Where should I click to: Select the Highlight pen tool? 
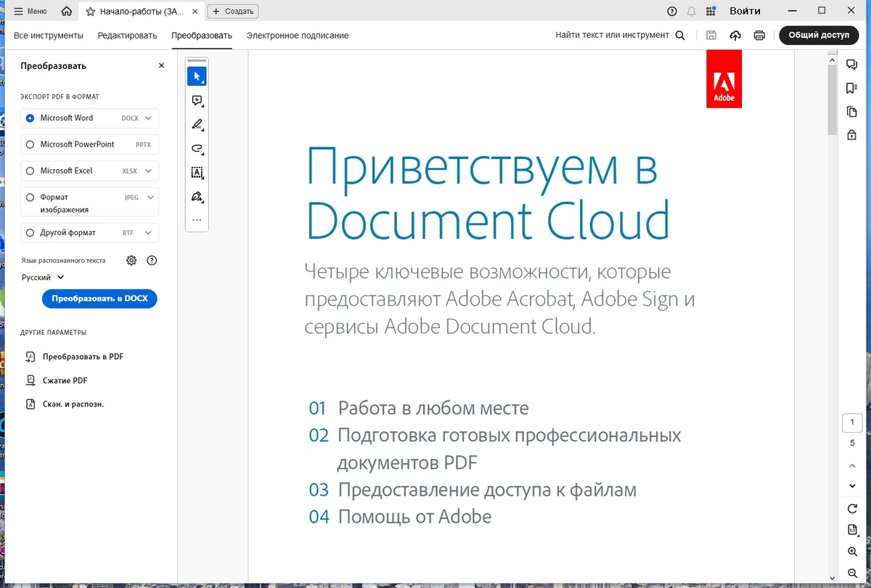click(x=197, y=124)
